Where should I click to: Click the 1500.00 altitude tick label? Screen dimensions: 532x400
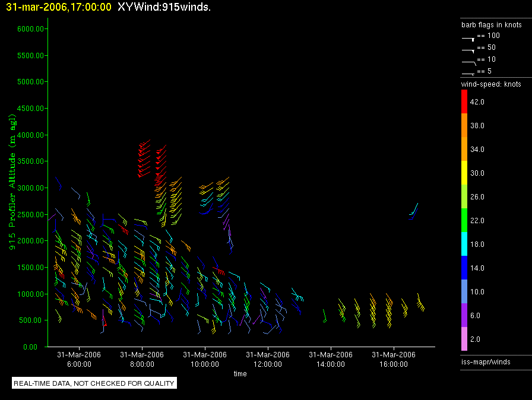pos(30,267)
